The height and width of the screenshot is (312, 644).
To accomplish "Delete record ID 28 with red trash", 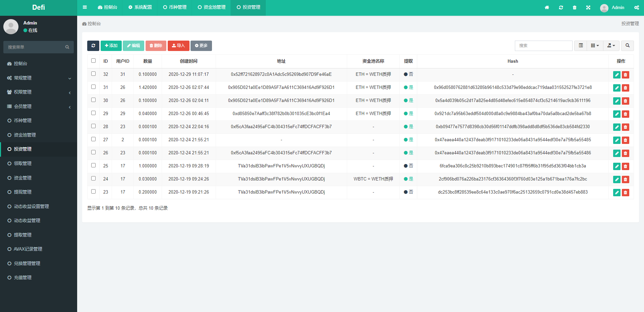I will coord(626,127).
